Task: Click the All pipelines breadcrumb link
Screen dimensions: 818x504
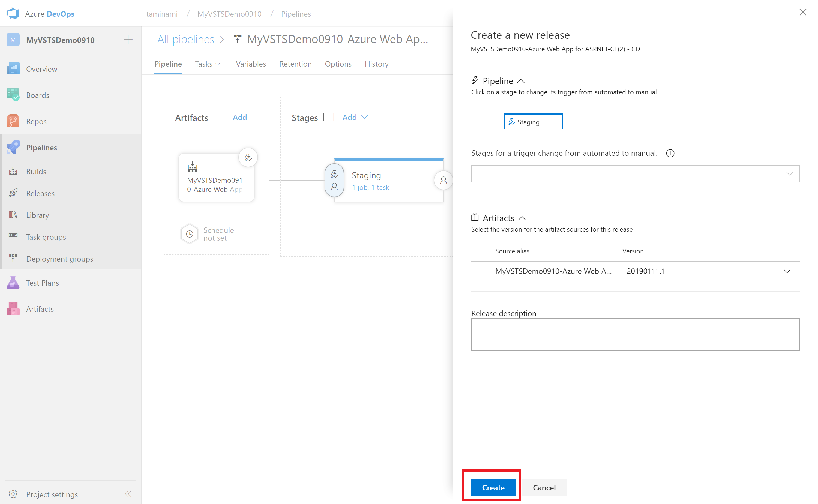Action: [x=185, y=39]
